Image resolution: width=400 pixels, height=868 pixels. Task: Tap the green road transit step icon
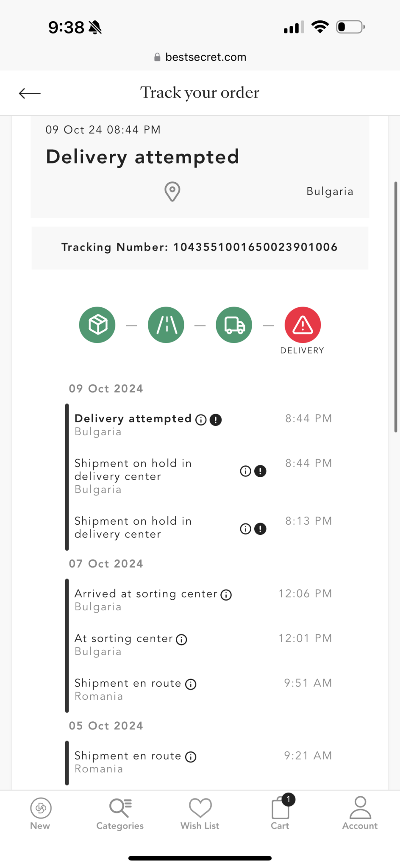click(x=166, y=325)
